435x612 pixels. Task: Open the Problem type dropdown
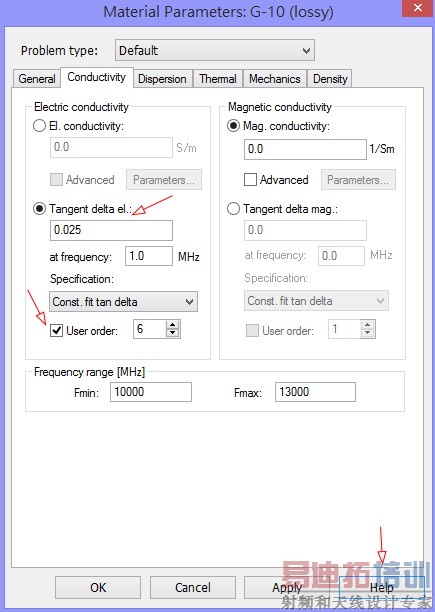pos(215,50)
